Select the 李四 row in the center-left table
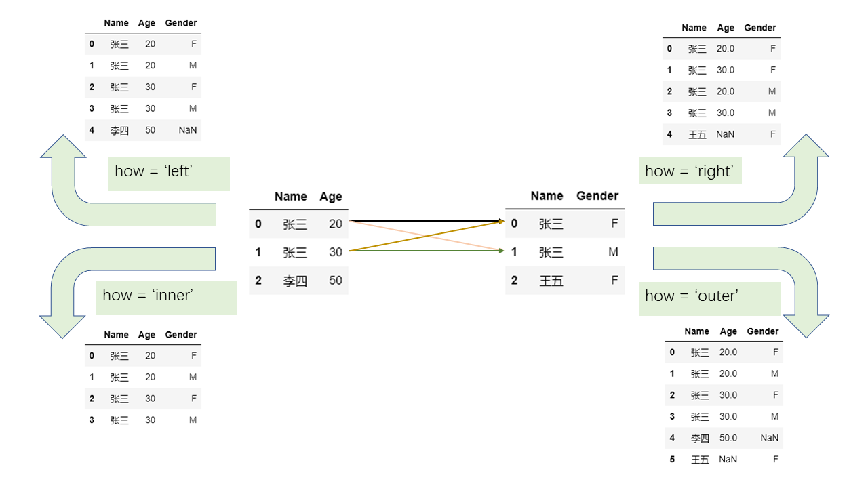Screen dimensions: 868x488 click(x=298, y=281)
